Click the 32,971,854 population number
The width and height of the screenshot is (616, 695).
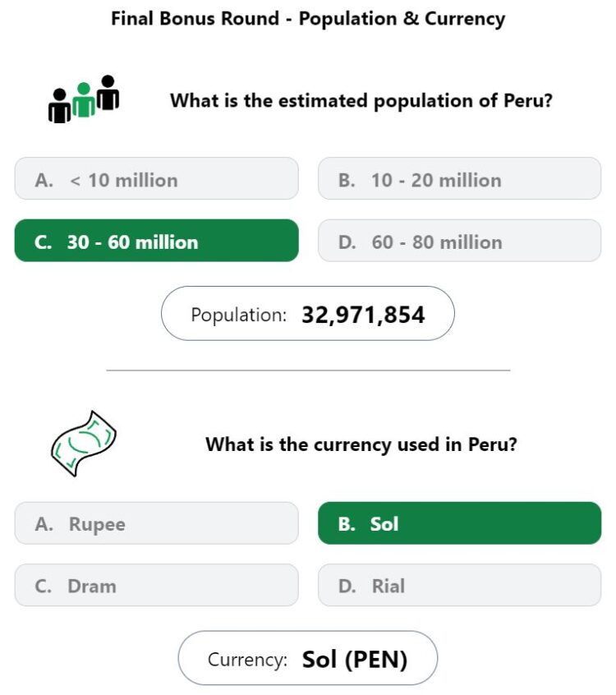tap(363, 315)
